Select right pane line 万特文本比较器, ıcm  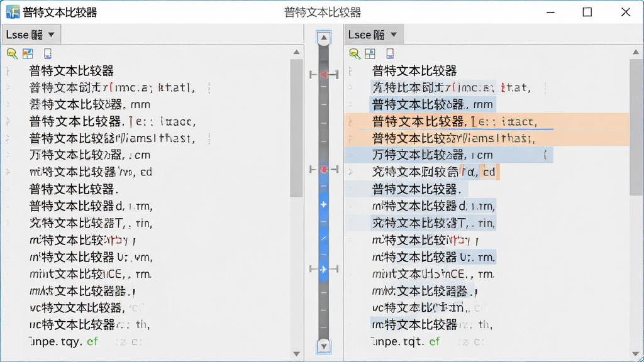[x=433, y=155]
